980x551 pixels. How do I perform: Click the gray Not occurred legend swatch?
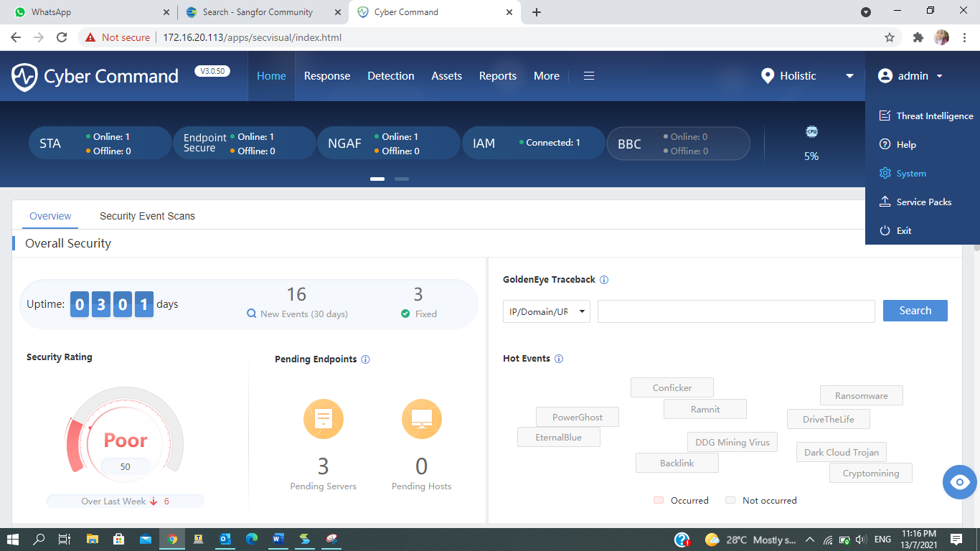(x=730, y=500)
